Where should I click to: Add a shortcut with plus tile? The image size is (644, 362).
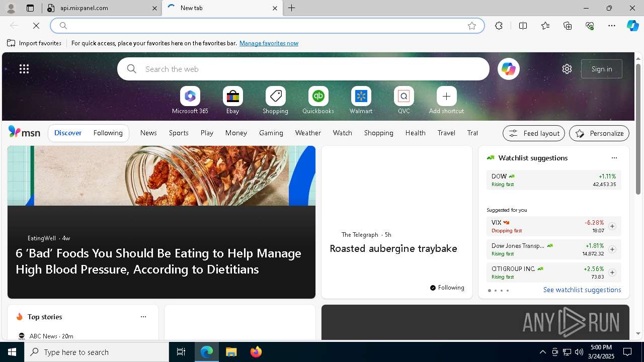point(446,101)
